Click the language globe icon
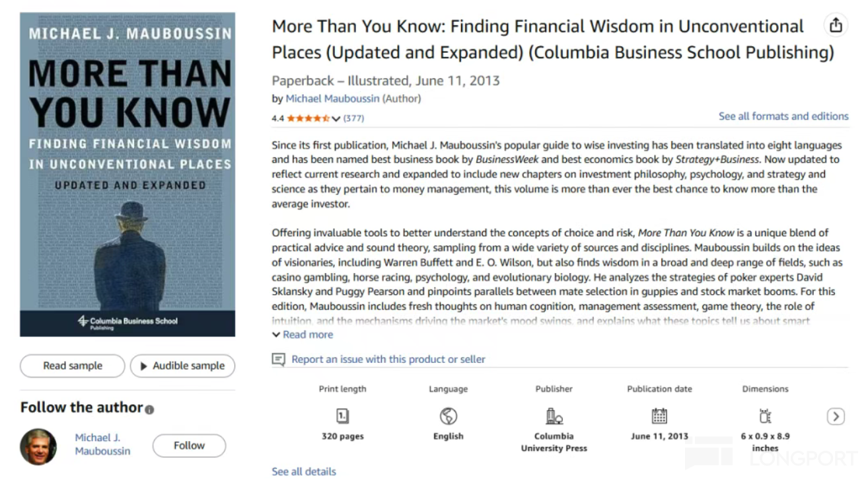This screenshot has height=480, width=868. pos(448,416)
